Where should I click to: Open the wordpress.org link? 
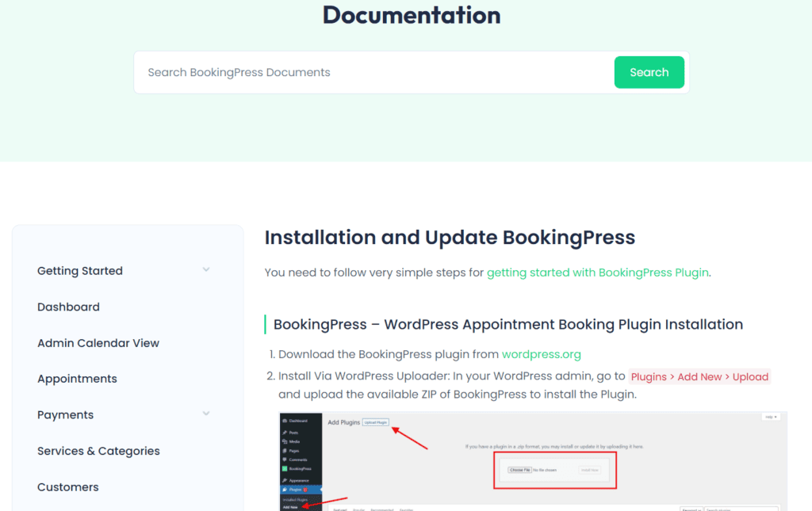click(541, 354)
